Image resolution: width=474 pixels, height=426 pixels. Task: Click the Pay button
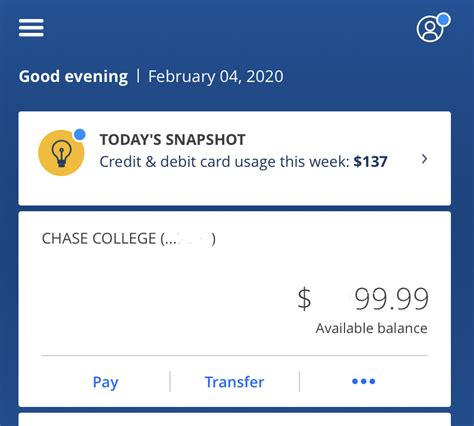pyautogui.click(x=105, y=382)
